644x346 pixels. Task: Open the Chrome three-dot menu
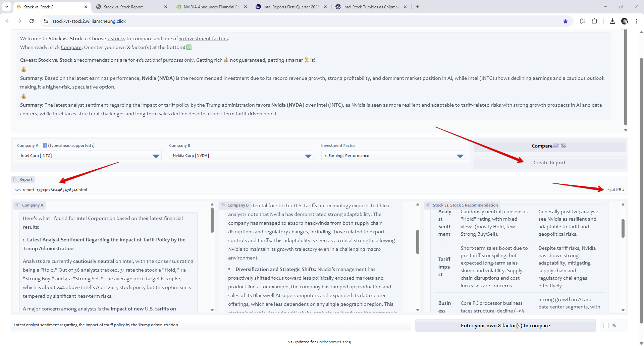tap(637, 21)
